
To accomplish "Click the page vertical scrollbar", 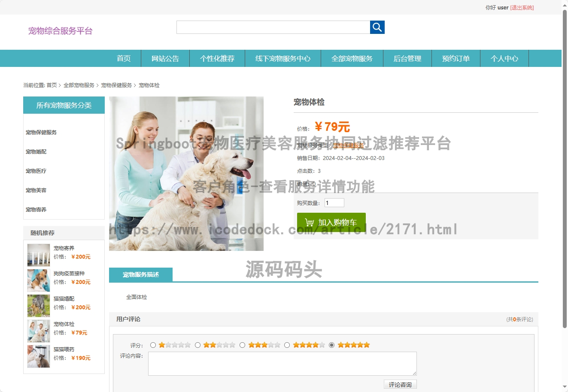I will coord(565,169).
